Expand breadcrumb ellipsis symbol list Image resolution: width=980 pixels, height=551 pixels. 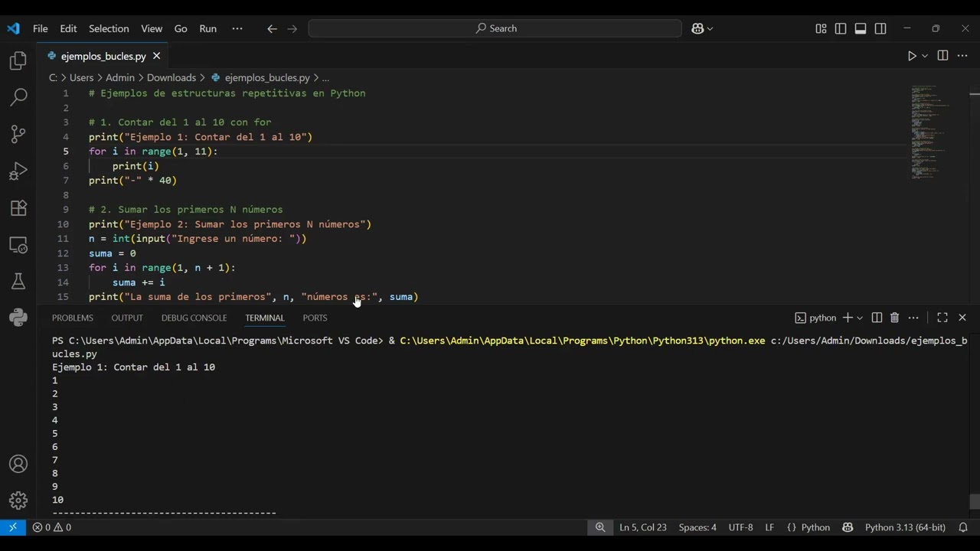click(x=325, y=77)
